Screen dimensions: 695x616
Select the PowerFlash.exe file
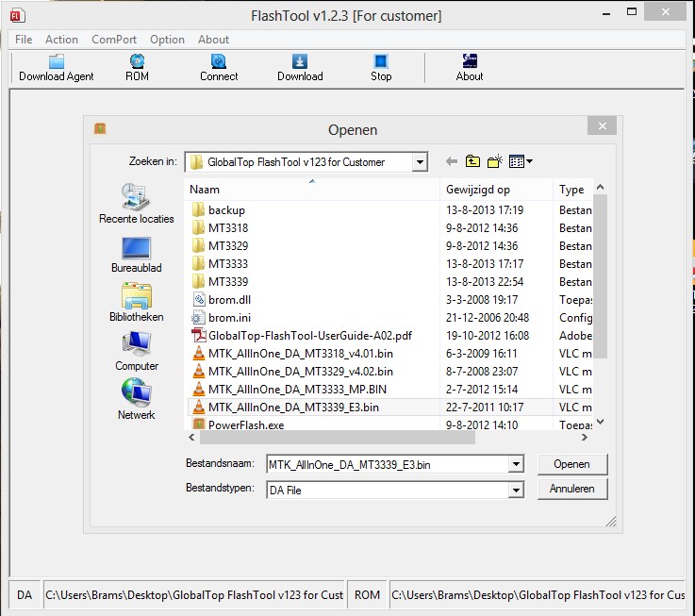pos(246,425)
